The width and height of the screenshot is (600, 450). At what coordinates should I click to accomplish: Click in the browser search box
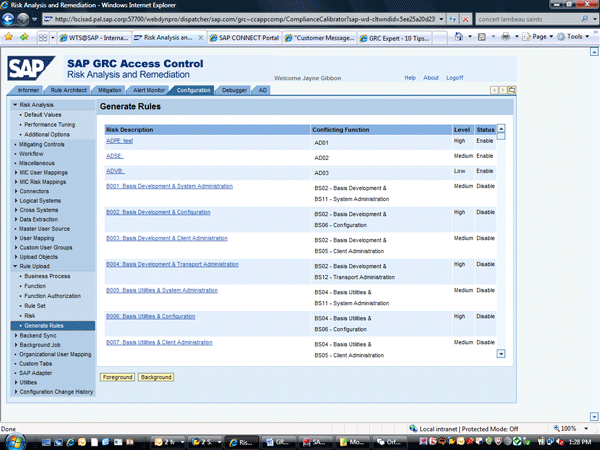[x=528, y=19]
